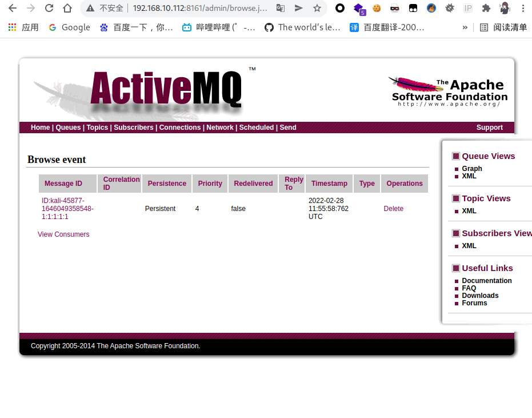Open the black square-face extension icon
The height and width of the screenshot is (418, 532).
(x=413, y=8)
